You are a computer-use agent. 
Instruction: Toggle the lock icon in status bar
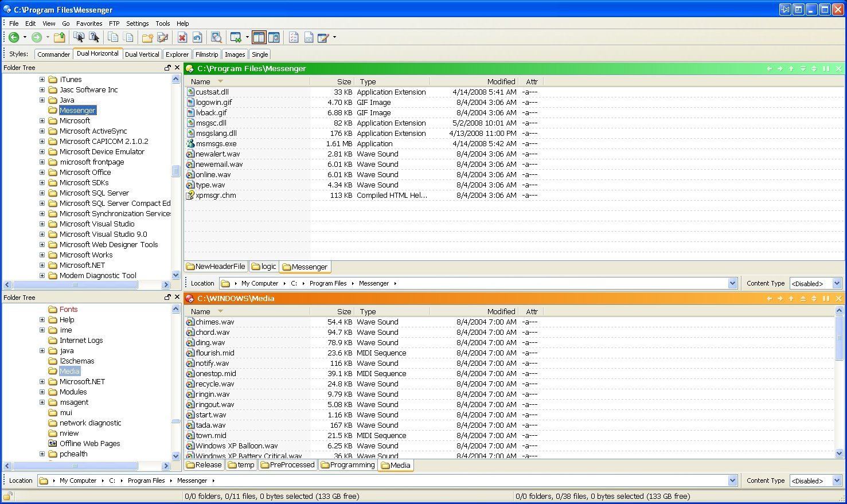(7, 497)
